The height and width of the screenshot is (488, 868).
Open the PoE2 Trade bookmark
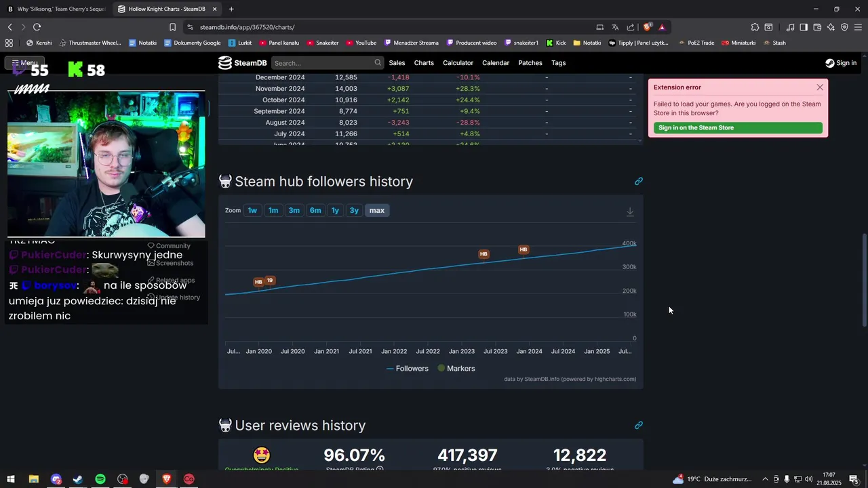pos(696,43)
